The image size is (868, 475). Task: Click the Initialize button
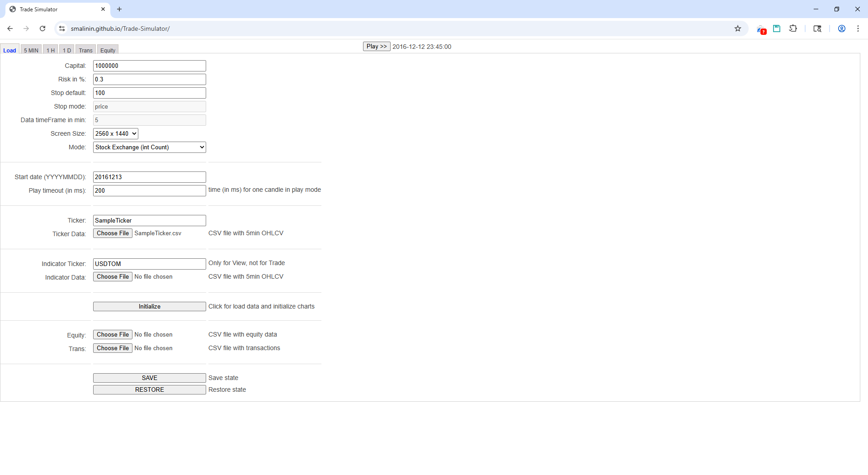click(150, 306)
